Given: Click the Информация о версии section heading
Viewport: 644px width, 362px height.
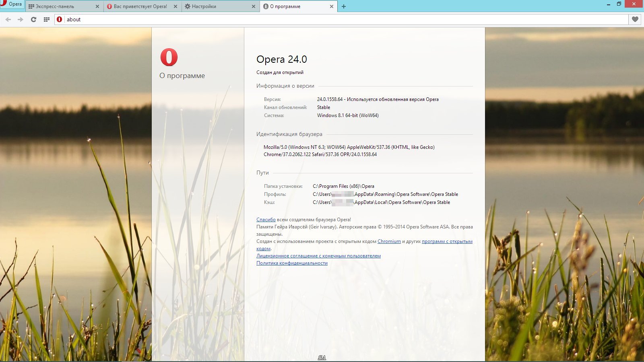Looking at the screenshot, I should [285, 86].
